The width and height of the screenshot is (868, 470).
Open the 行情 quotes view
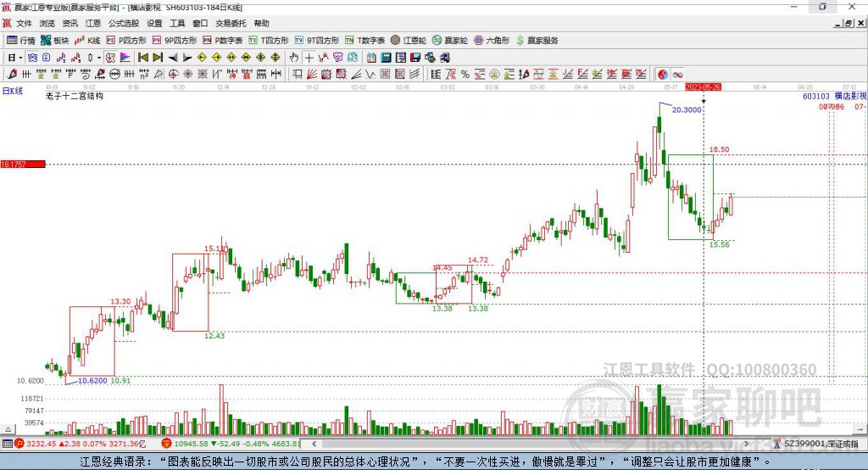click(21, 41)
